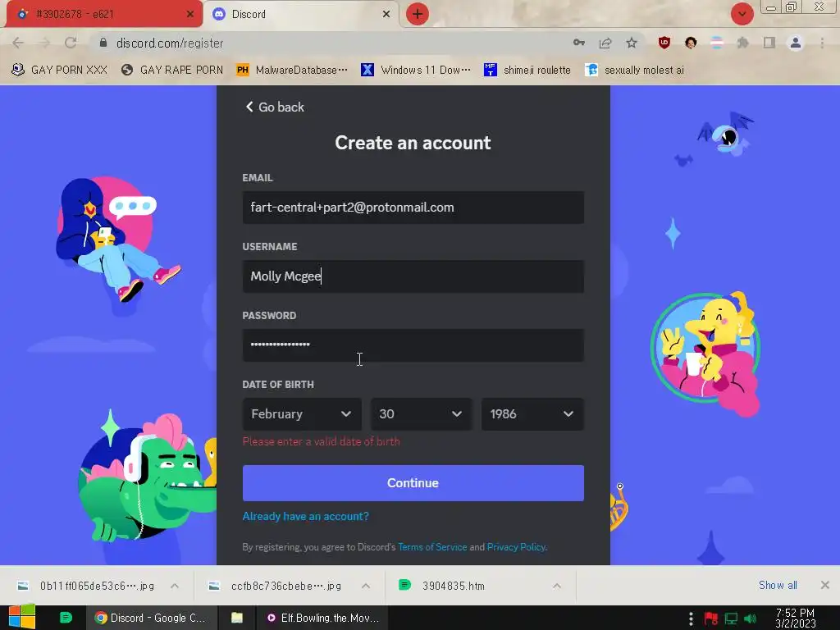The image size is (840, 630).
Task: Open the Windows 11 Dow... bookmark
Action: point(416,71)
